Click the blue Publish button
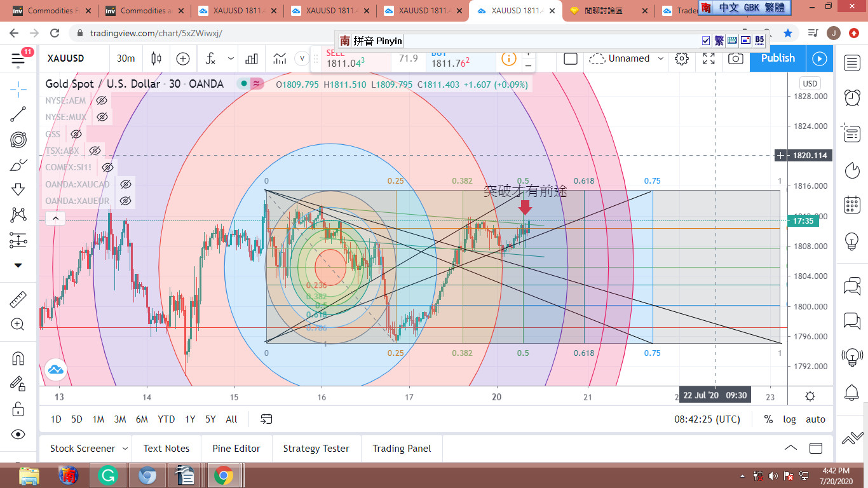868x488 pixels. click(x=778, y=58)
